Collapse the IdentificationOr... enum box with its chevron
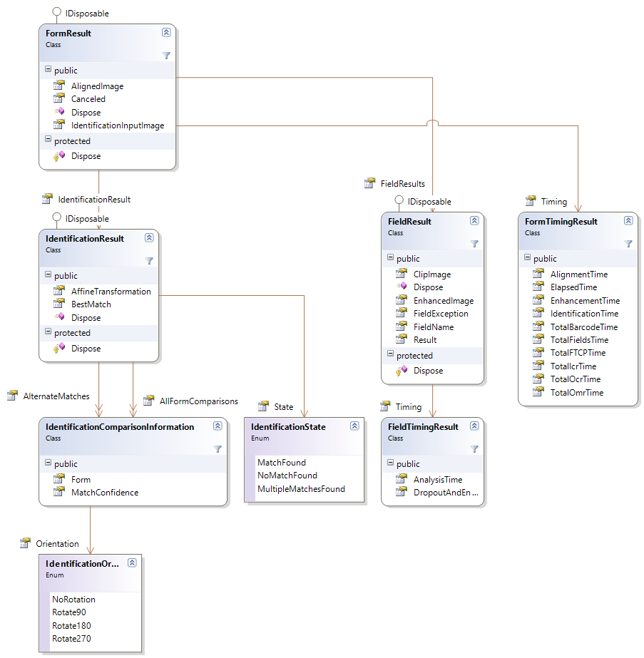This screenshot has width=644, height=658. point(132,562)
